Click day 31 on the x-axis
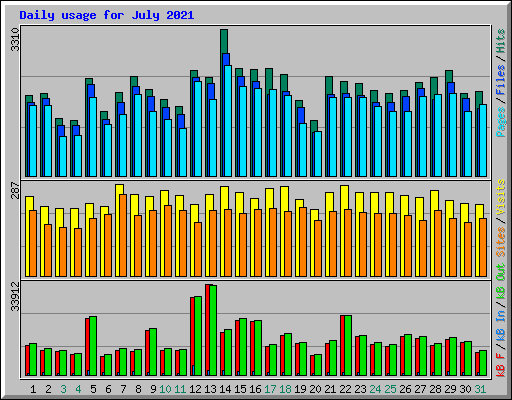 (480, 389)
